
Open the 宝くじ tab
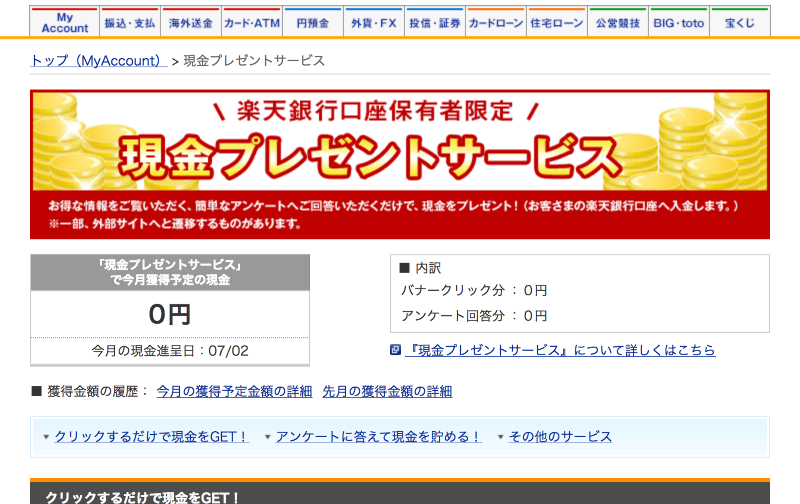740,23
